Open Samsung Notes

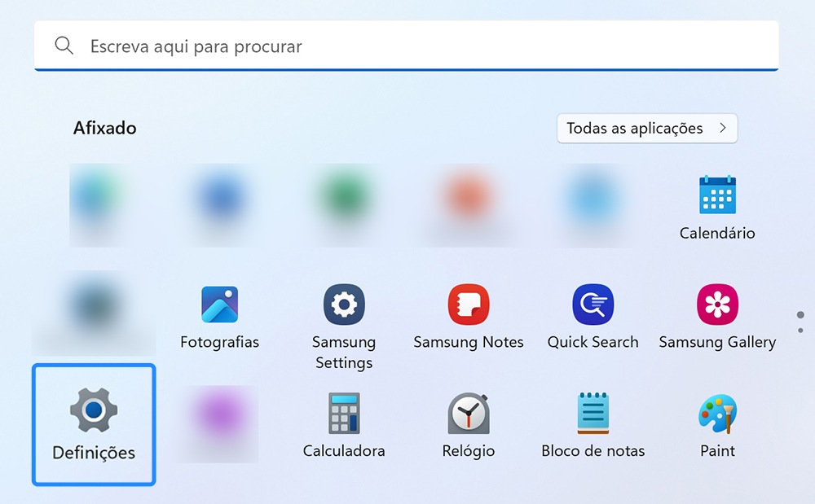[x=469, y=317]
